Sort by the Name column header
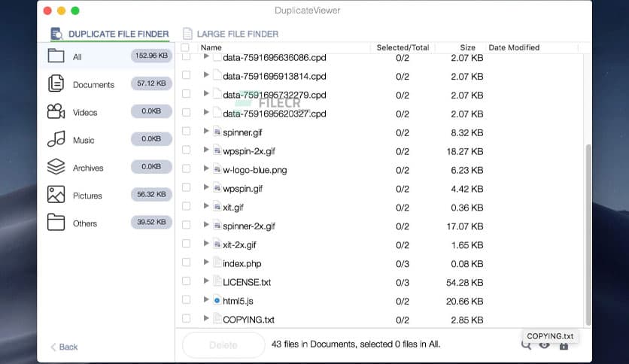629x364 pixels. pyautogui.click(x=211, y=47)
